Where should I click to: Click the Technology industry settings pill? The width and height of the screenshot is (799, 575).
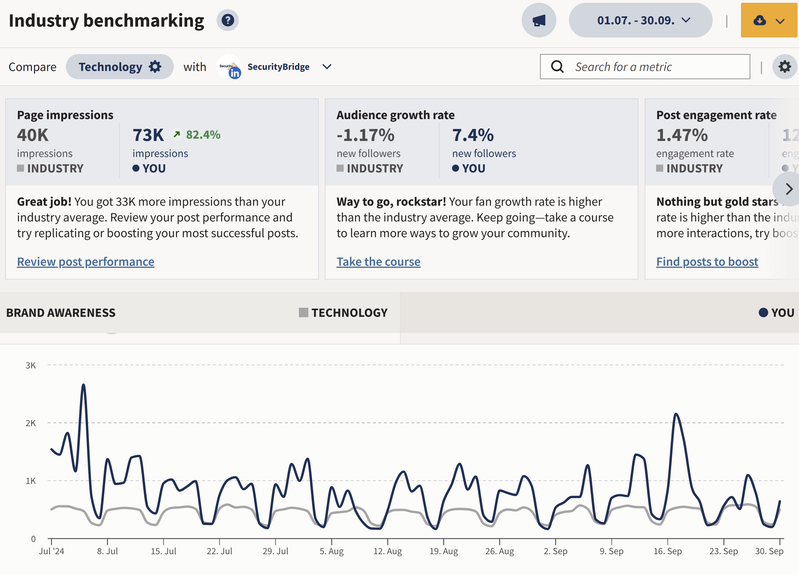(x=120, y=67)
